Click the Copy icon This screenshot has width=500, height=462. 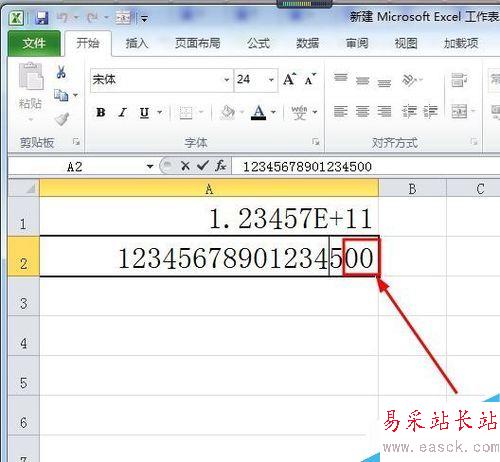click(x=61, y=95)
